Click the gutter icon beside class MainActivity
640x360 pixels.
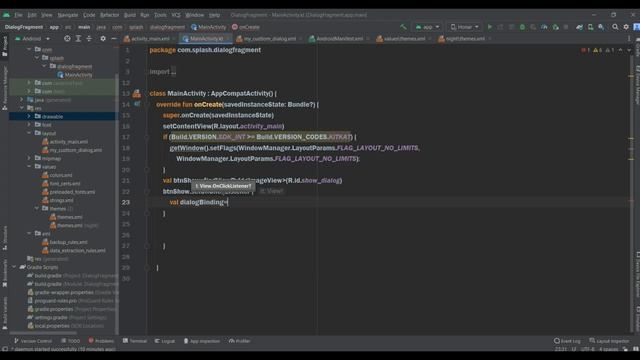point(136,93)
